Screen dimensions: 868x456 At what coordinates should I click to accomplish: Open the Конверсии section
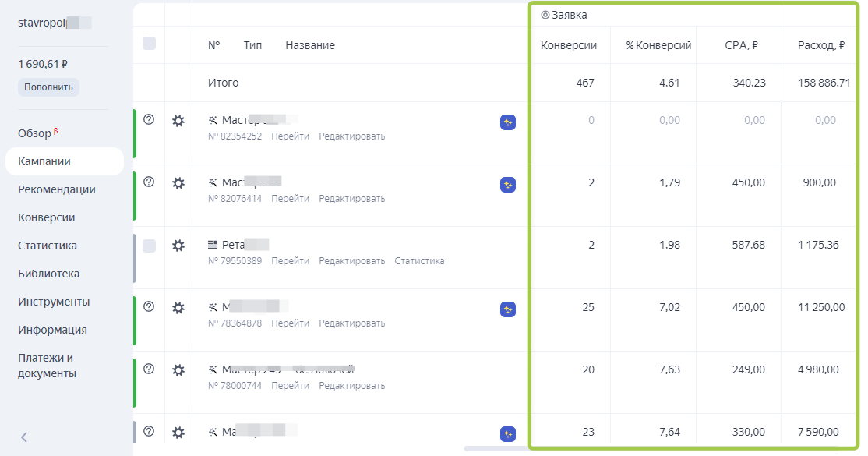(x=47, y=217)
